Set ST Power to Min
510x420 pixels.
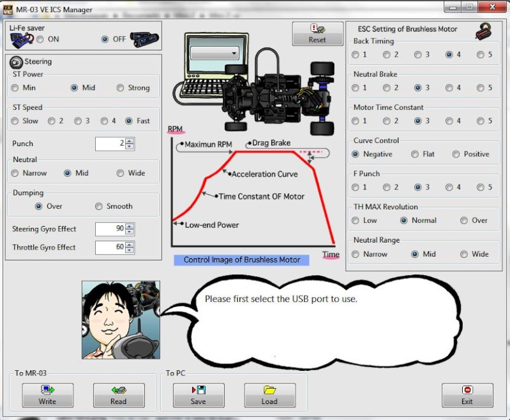tap(15, 88)
